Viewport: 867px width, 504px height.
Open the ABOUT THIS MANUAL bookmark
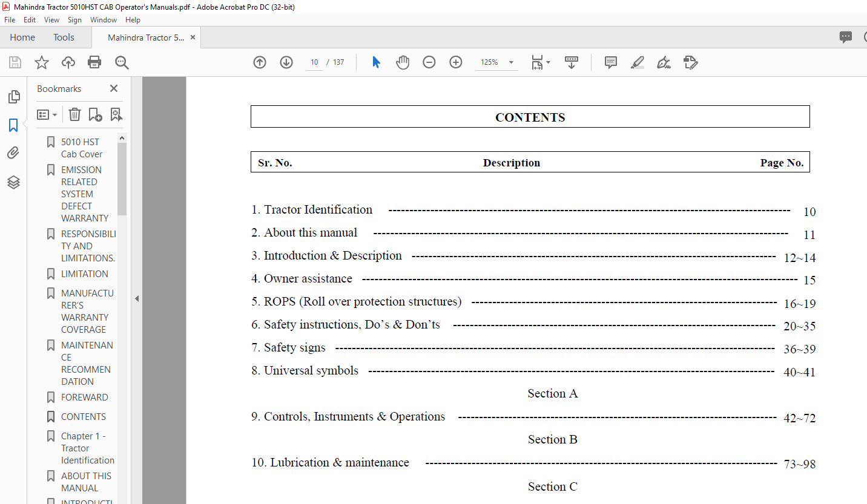(x=87, y=482)
